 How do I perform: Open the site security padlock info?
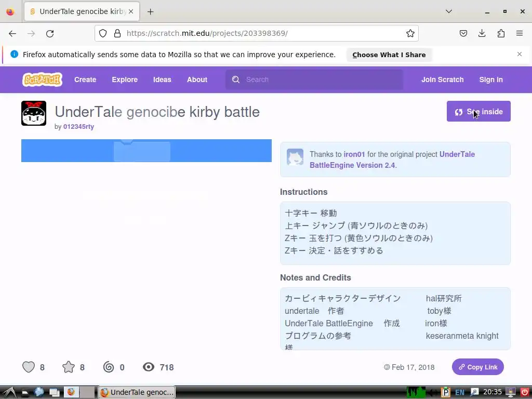117,33
